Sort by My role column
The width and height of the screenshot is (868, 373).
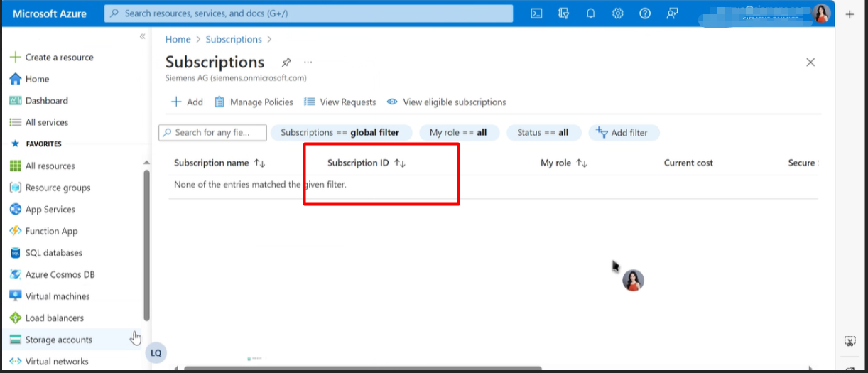564,163
